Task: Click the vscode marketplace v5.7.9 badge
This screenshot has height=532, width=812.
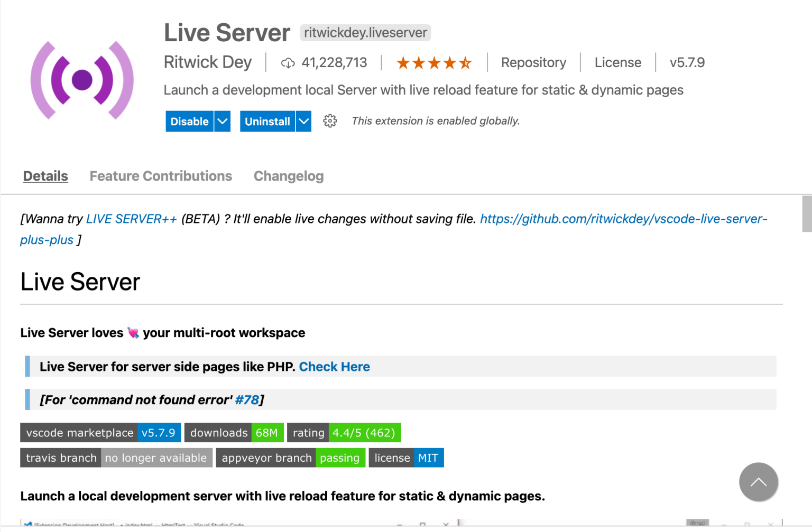Action: coord(100,432)
